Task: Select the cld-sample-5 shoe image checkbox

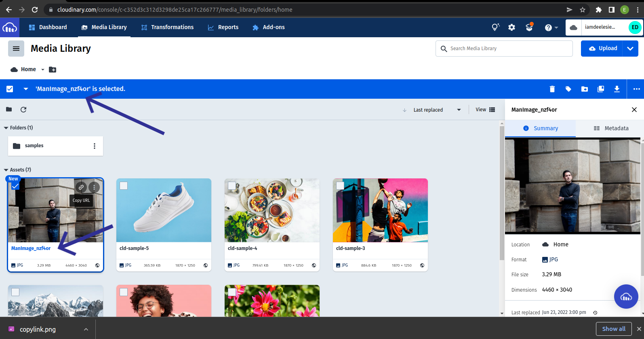Action: [124, 186]
